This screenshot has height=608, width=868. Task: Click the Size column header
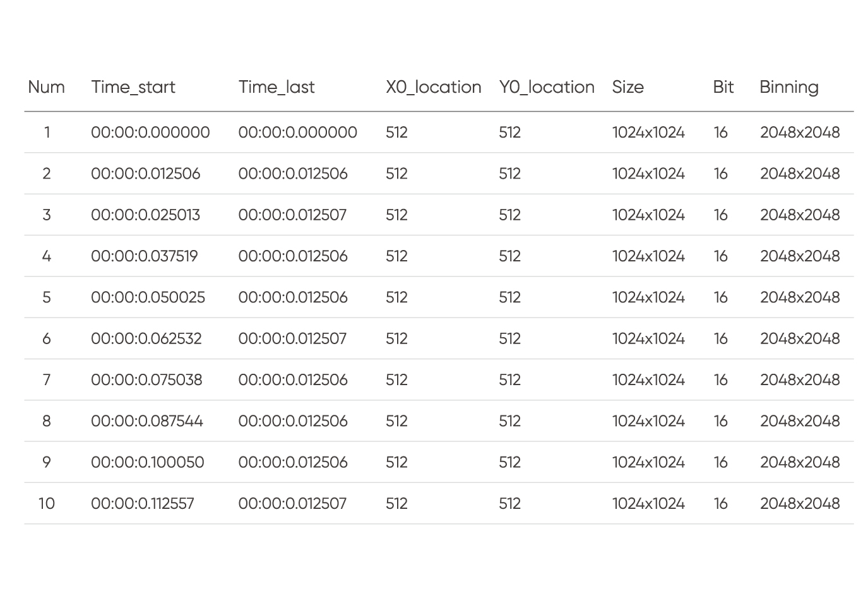coord(627,87)
